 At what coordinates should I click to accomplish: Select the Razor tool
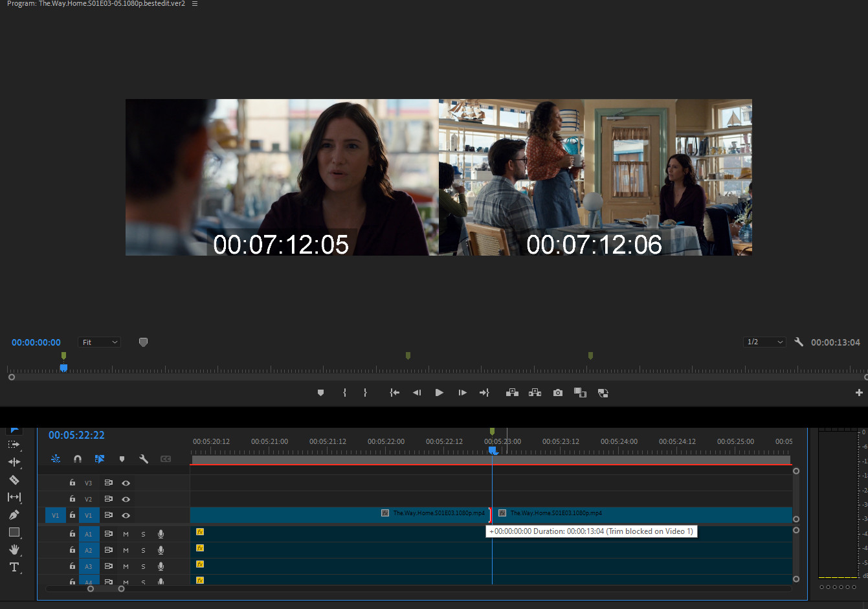[x=14, y=480]
